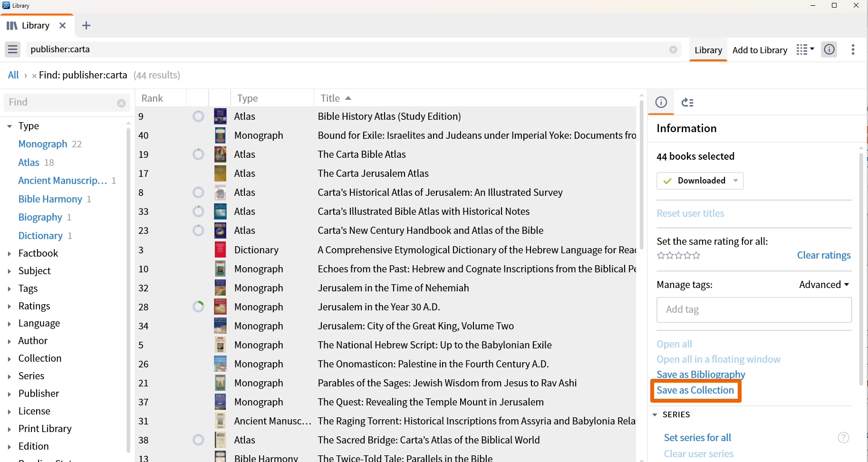Click cover of The Carta Jerusalem Atlas

coord(220,173)
